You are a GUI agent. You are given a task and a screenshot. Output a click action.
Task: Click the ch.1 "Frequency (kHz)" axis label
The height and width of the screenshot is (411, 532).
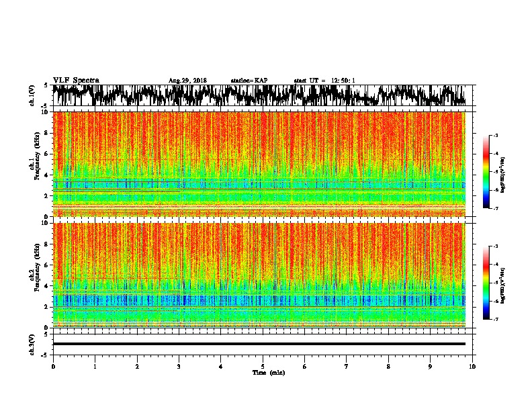coord(37,156)
